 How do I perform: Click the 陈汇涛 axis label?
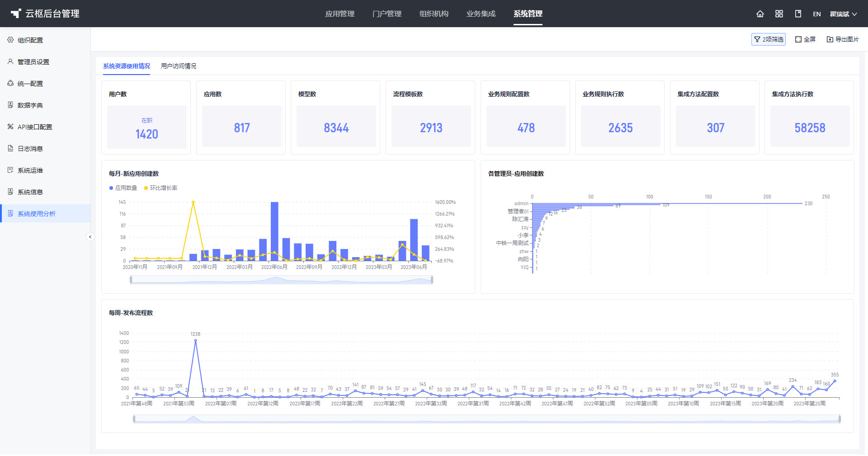pos(520,219)
